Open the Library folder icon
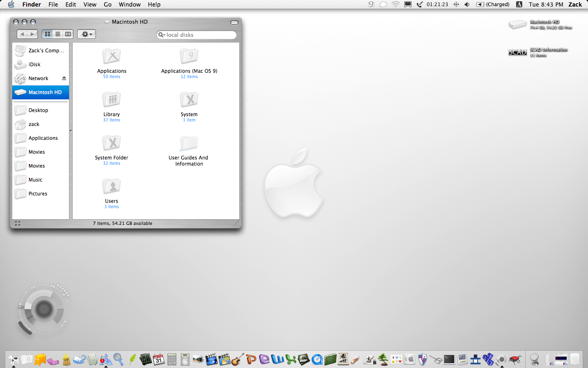The width and height of the screenshot is (588, 368). click(x=111, y=100)
